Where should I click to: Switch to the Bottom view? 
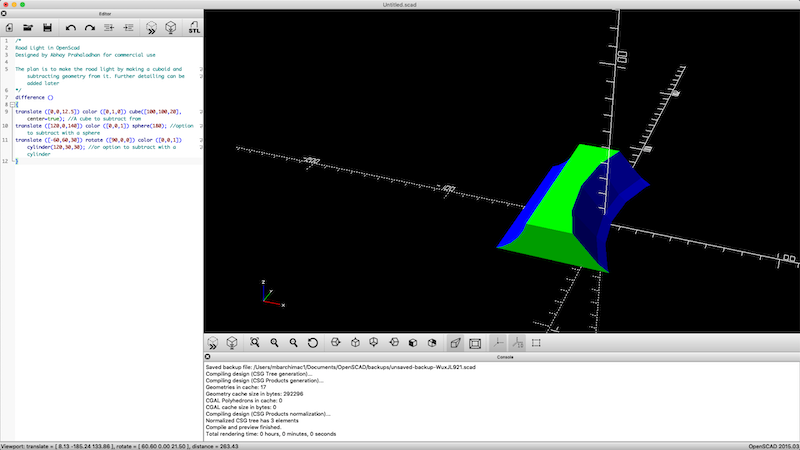pos(374,343)
